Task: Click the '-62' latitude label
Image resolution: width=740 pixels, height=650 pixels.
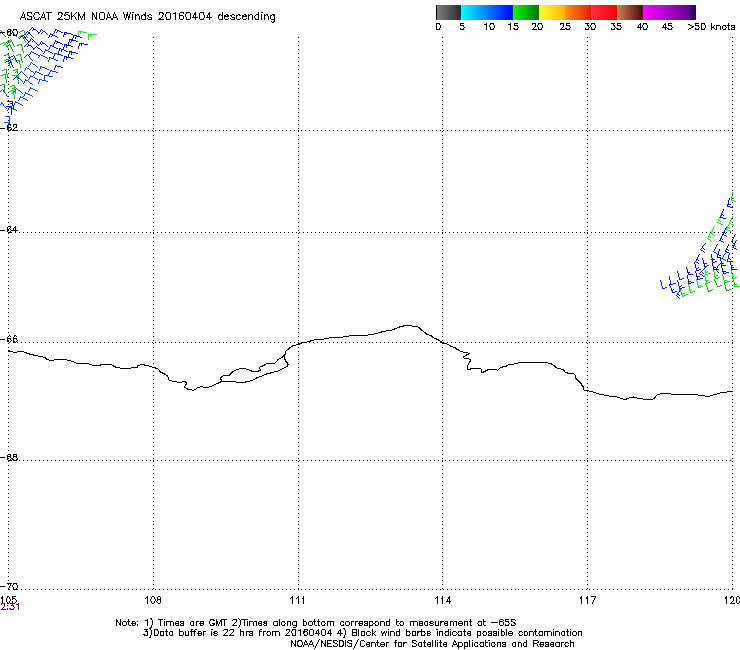Action: [x=10, y=128]
